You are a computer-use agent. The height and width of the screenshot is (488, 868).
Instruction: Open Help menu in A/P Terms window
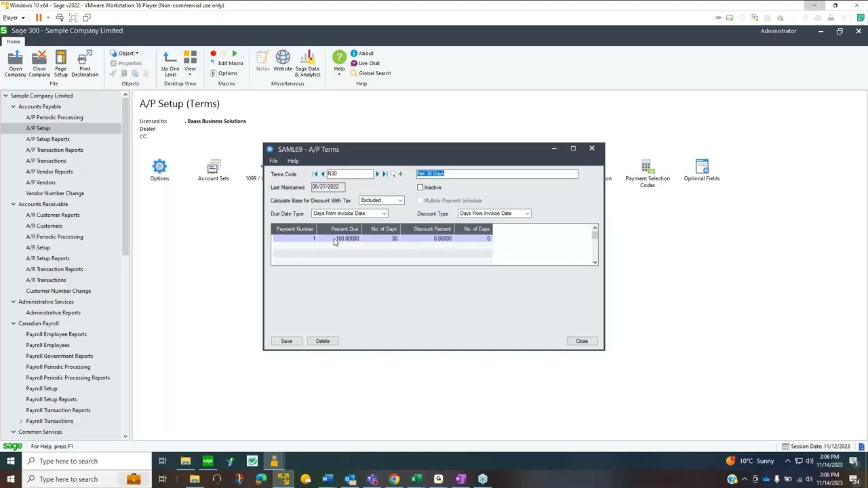[293, 161]
